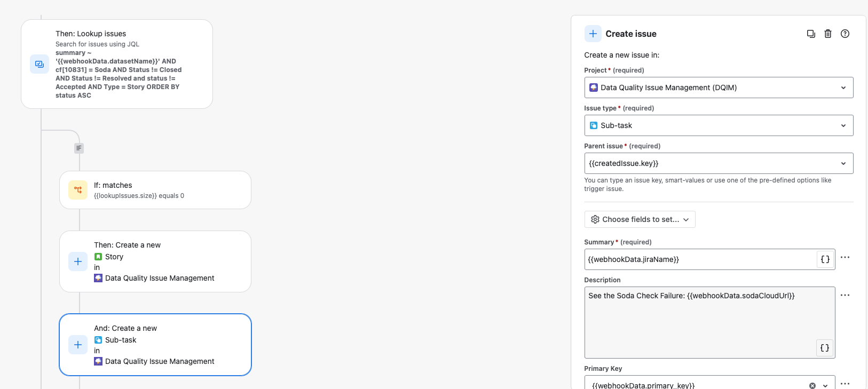Clear the Primary Key field value
Viewport: 868px width, 389px height.
point(812,385)
